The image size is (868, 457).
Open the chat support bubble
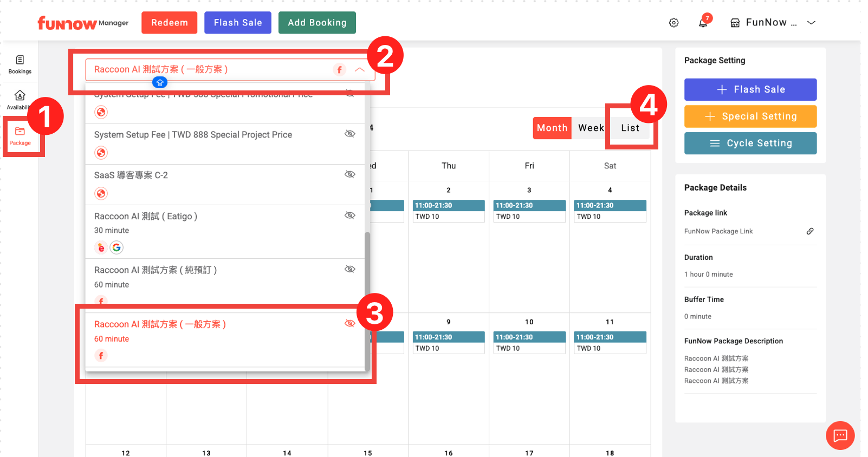click(840, 435)
